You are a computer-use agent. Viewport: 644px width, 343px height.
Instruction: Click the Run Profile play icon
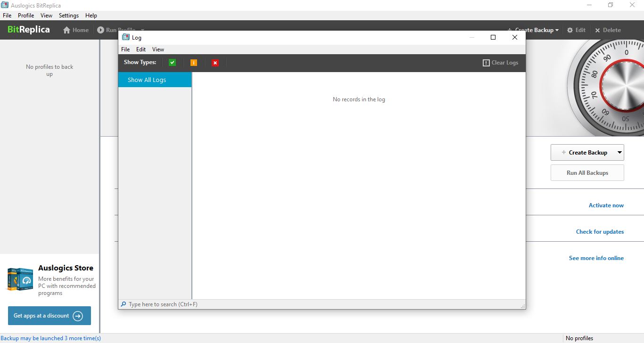[x=100, y=30]
